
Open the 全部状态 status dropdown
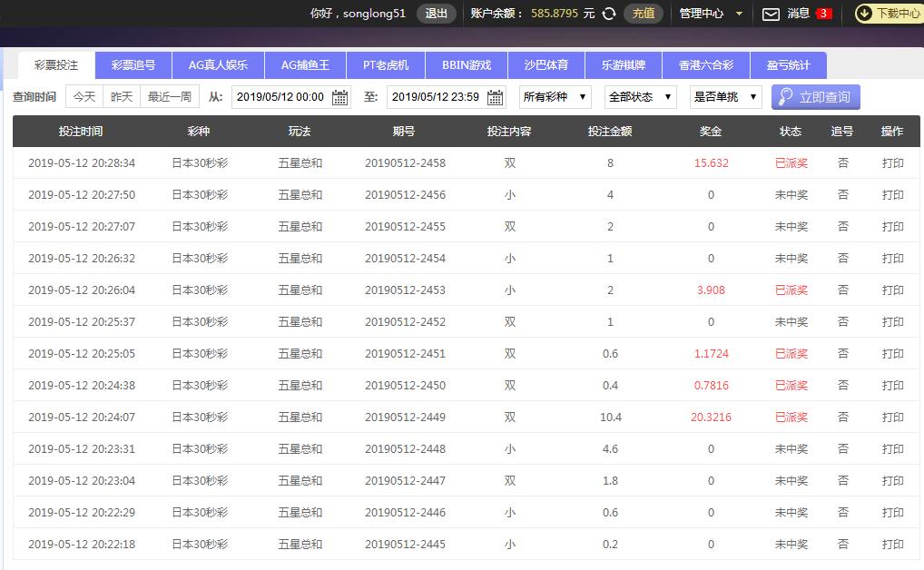[641, 97]
